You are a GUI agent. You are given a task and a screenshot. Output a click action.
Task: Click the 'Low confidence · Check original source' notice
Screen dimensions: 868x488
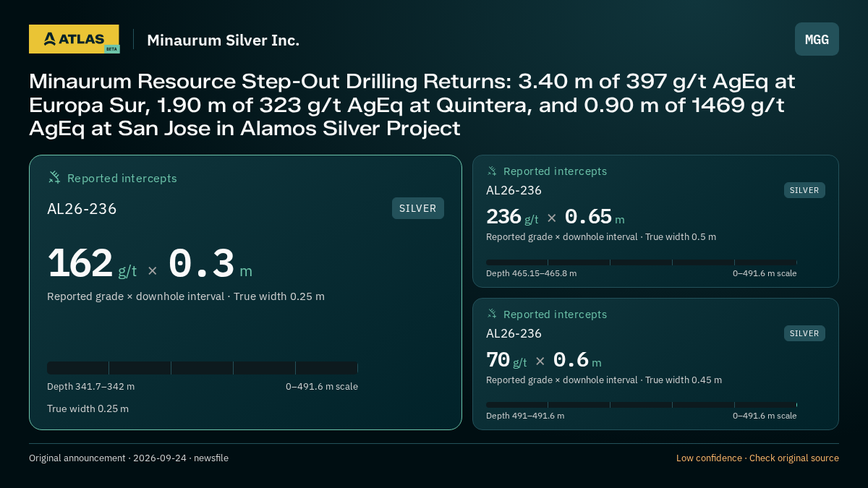pos(757,458)
